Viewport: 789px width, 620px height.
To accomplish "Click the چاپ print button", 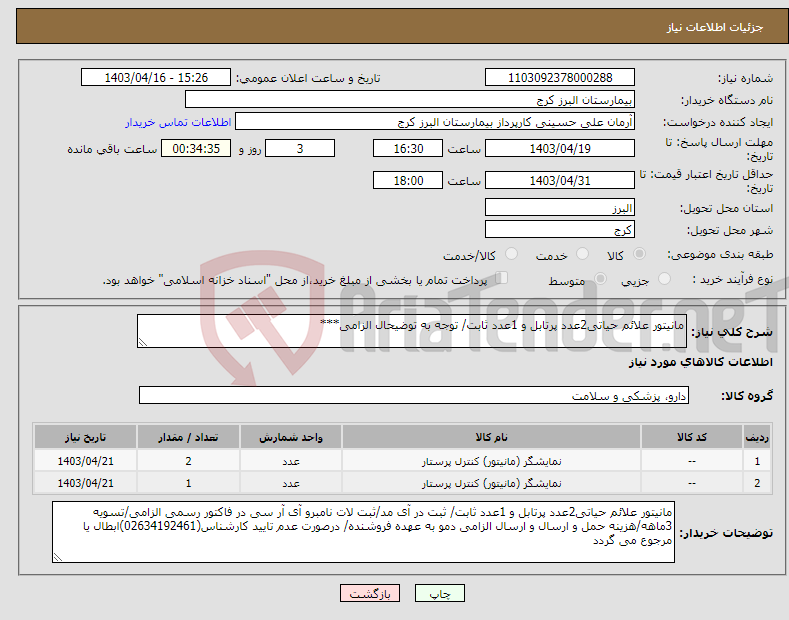I will coord(440,593).
